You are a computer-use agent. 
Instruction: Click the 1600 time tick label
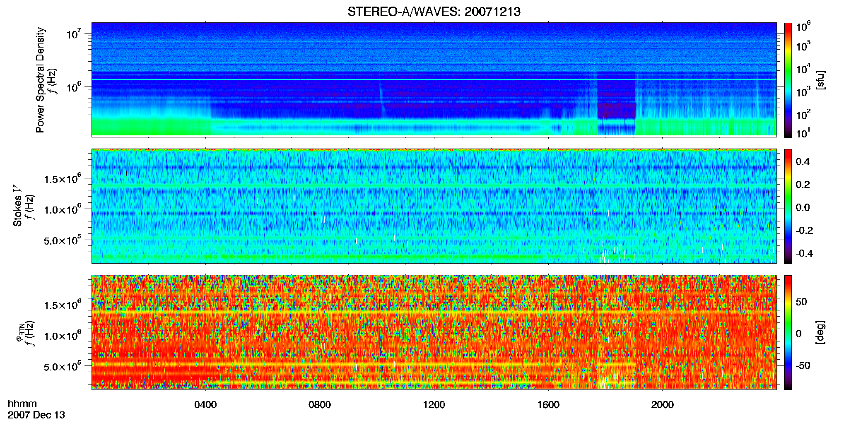(548, 405)
